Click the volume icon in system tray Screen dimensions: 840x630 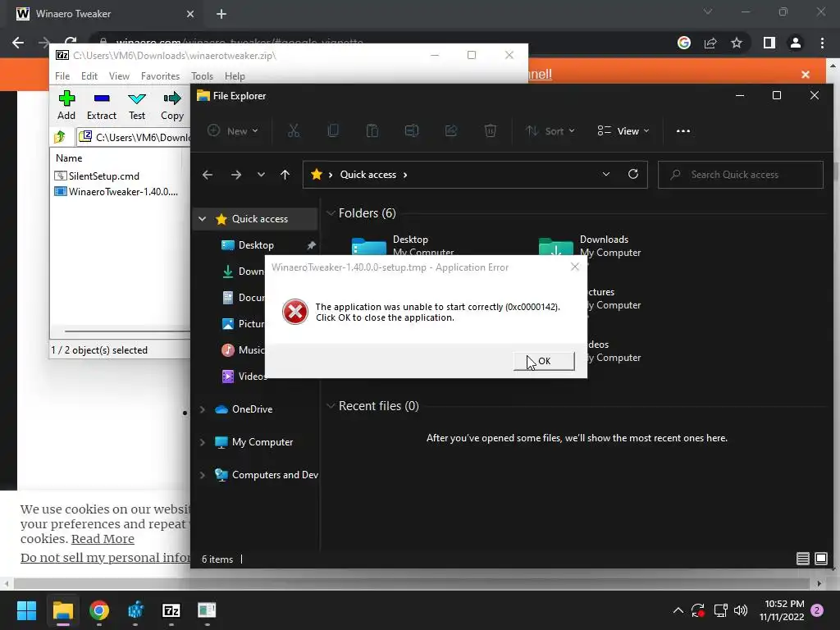click(x=741, y=610)
